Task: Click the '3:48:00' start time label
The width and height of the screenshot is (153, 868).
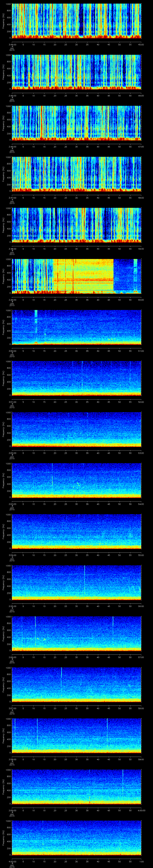Action: click(x=12, y=248)
